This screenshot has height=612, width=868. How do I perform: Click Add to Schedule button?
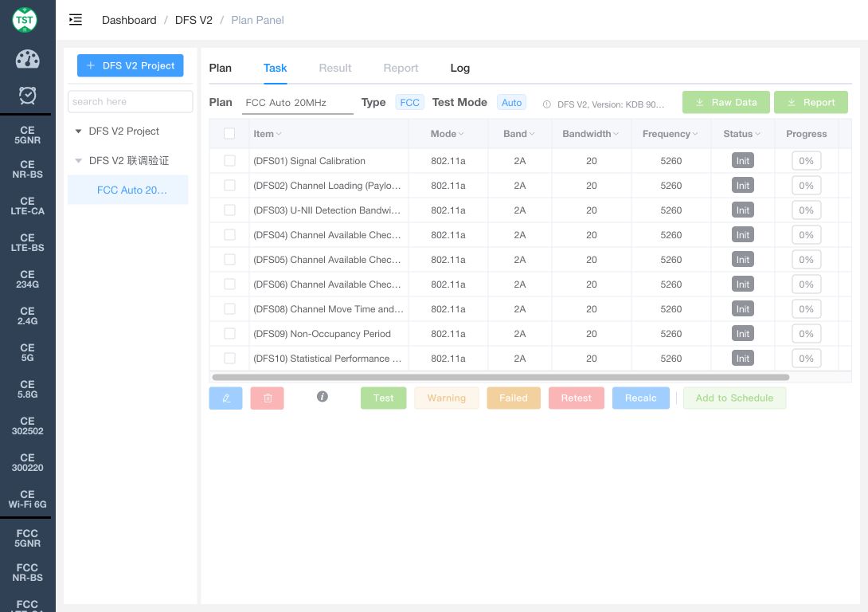tap(734, 398)
